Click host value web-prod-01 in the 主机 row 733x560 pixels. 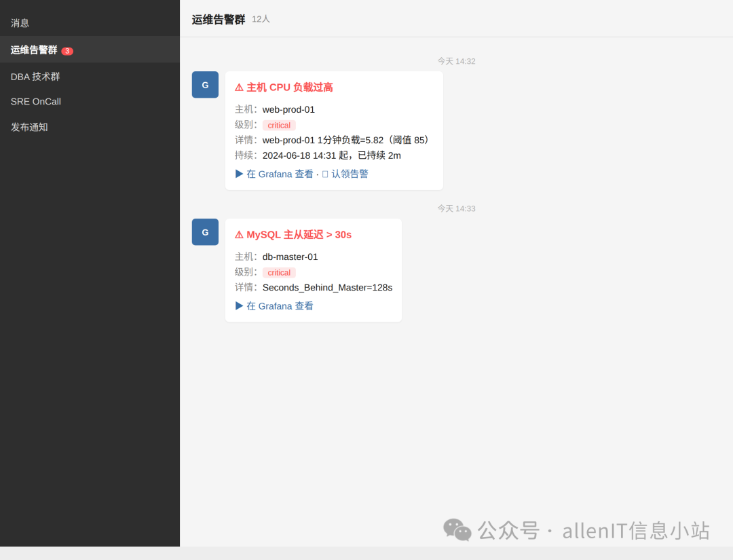[x=288, y=109]
